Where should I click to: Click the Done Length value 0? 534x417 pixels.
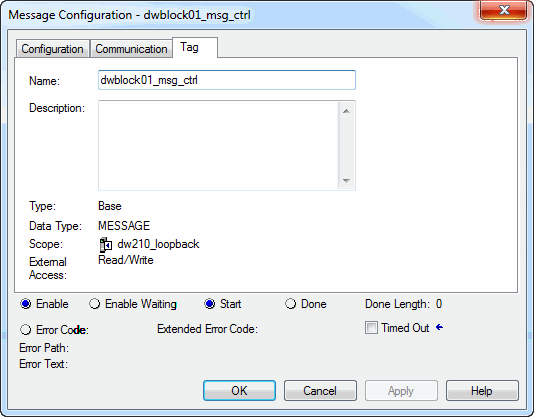[439, 304]
